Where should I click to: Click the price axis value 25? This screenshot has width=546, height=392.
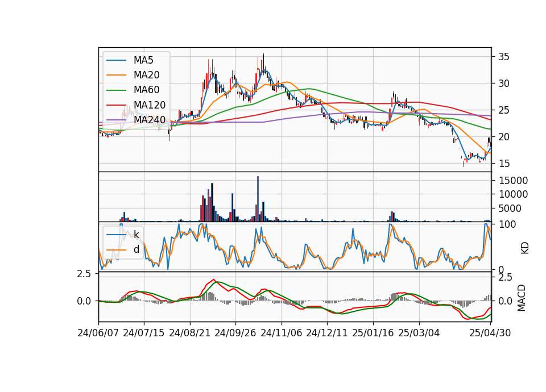click(x=503, y=110)
